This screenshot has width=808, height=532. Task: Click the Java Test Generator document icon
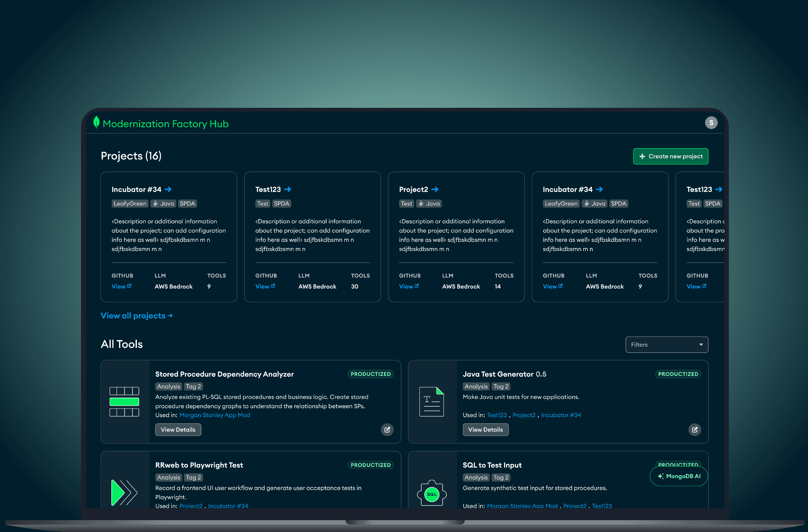pyautogui.click(x=431, y=402)
